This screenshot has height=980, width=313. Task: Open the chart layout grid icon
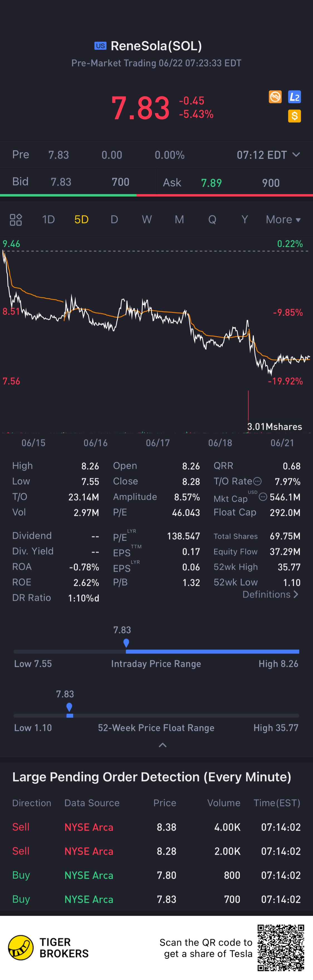[16, 220]
